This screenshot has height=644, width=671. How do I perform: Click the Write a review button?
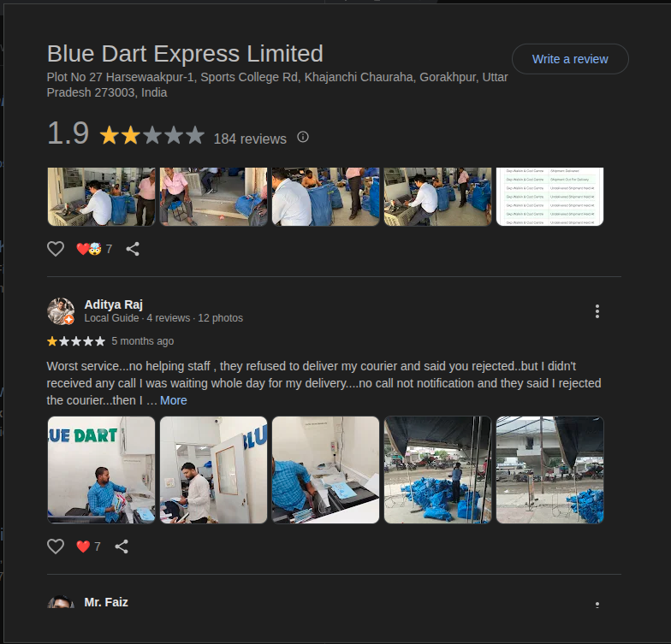tap(570, 59)
